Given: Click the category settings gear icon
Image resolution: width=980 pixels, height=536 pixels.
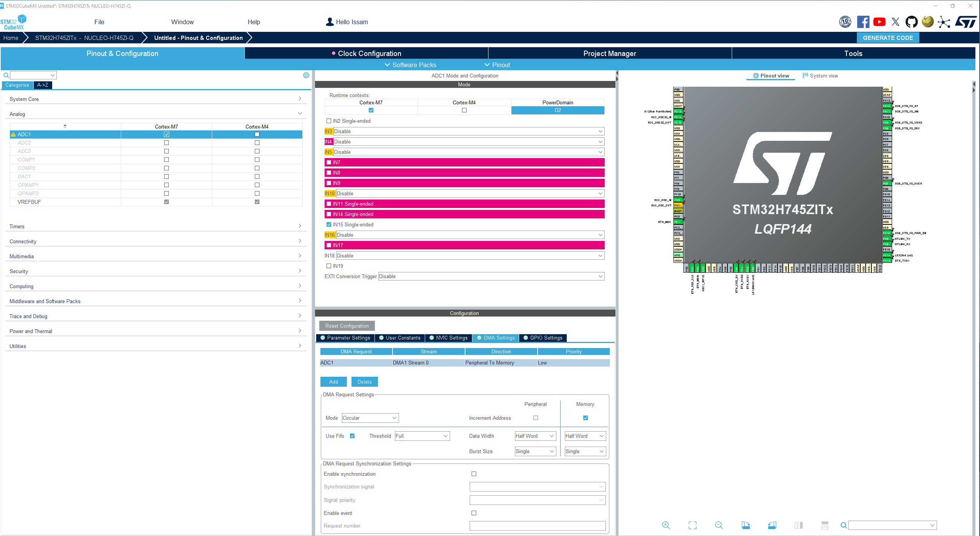Looking at the screenshot, I should coord(306,75).
